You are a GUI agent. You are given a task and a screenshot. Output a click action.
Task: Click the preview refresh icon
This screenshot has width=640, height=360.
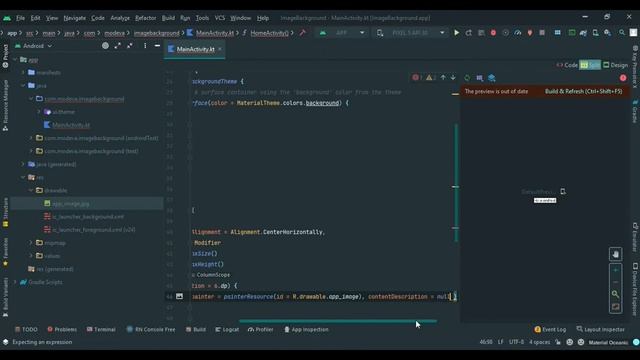tap(467, 78)
